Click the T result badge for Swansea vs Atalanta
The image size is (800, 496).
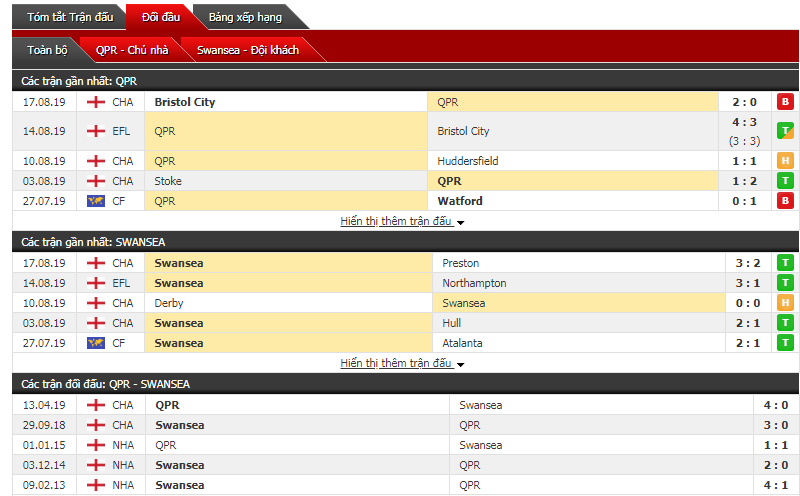785,342
